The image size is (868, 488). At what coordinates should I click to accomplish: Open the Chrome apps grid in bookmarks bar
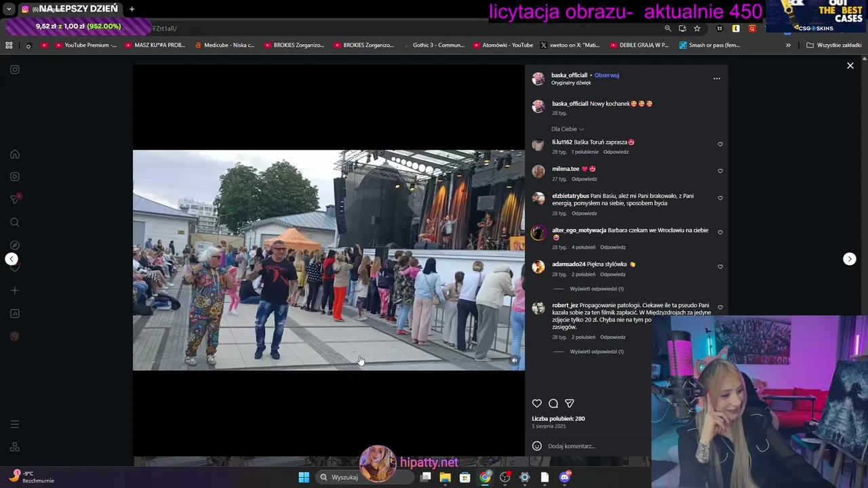[x=9, y=45]
